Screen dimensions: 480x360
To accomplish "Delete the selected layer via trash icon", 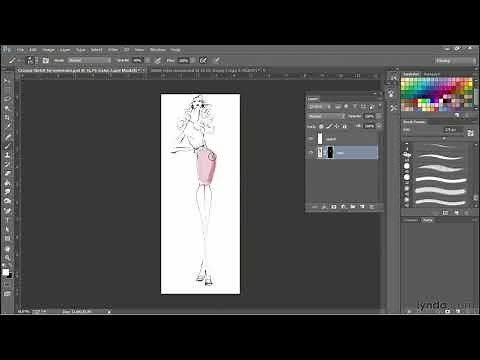I will pos(372,207).
